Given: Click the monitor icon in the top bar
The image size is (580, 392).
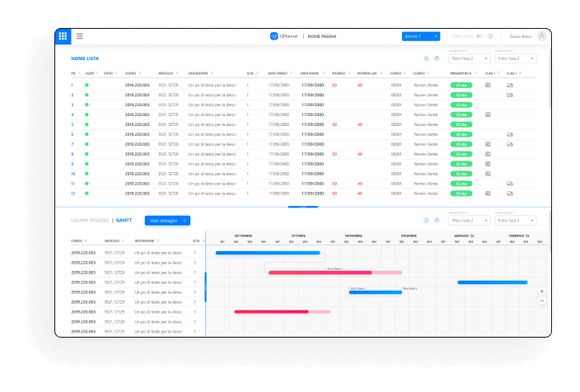Looking at the screenshot, I should [x=491, y=36].
